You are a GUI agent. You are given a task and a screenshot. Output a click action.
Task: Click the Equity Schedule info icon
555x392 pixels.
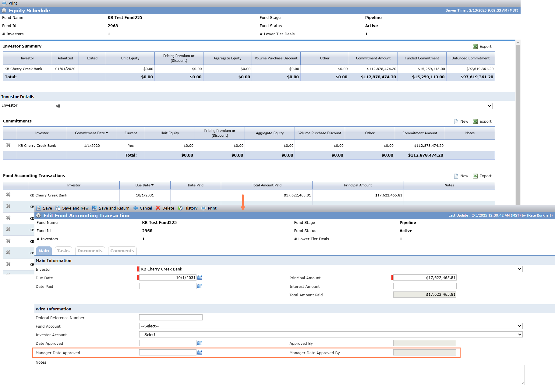click(4, 10)
